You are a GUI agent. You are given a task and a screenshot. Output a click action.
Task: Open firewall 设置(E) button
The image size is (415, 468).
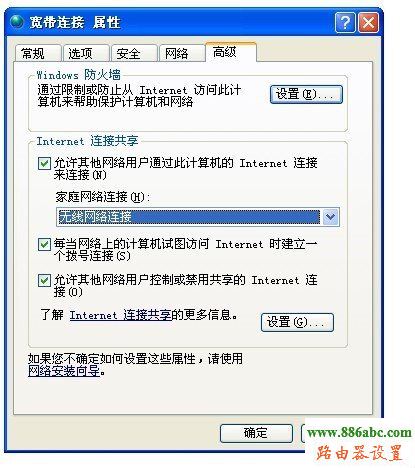point(306,94)
